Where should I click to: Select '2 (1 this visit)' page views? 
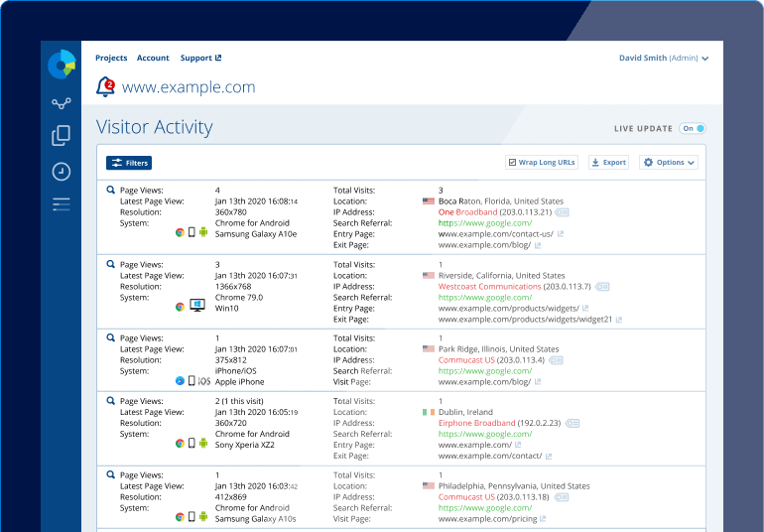click(x=239, y=401)
